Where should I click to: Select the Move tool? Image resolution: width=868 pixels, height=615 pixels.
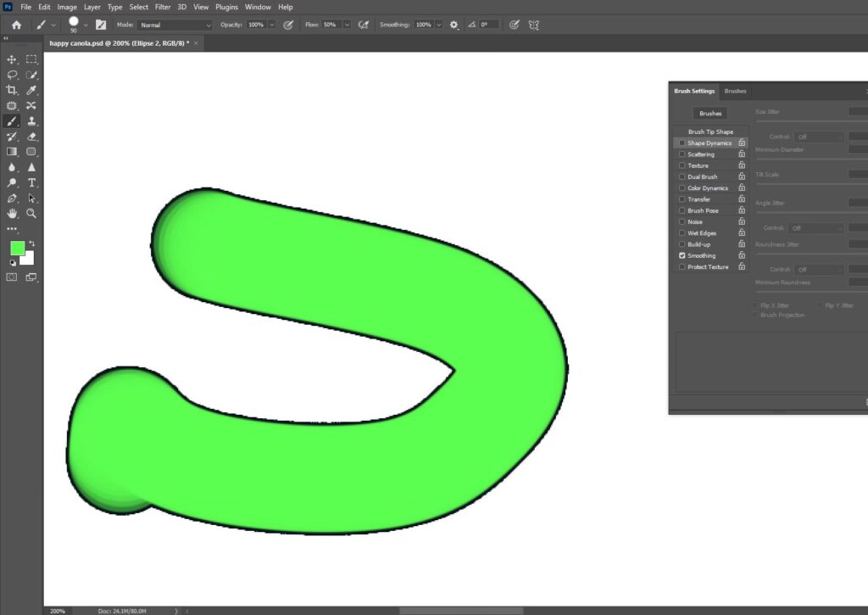(x=12, y=59)
